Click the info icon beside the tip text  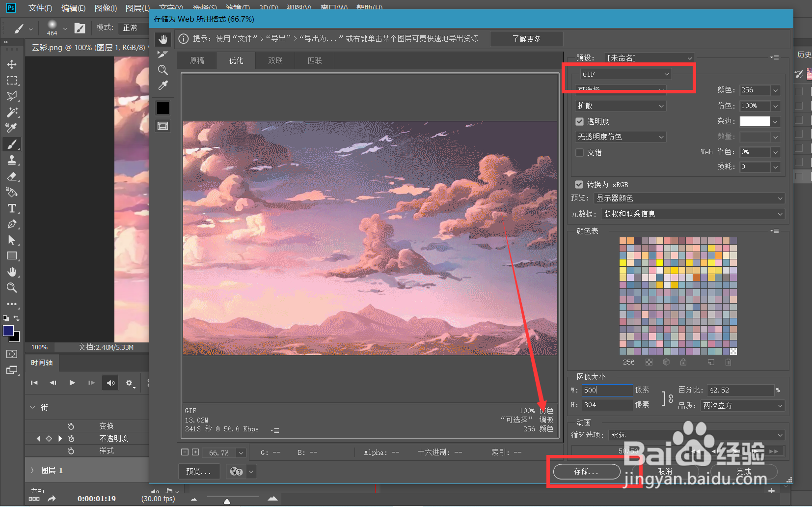183,39
